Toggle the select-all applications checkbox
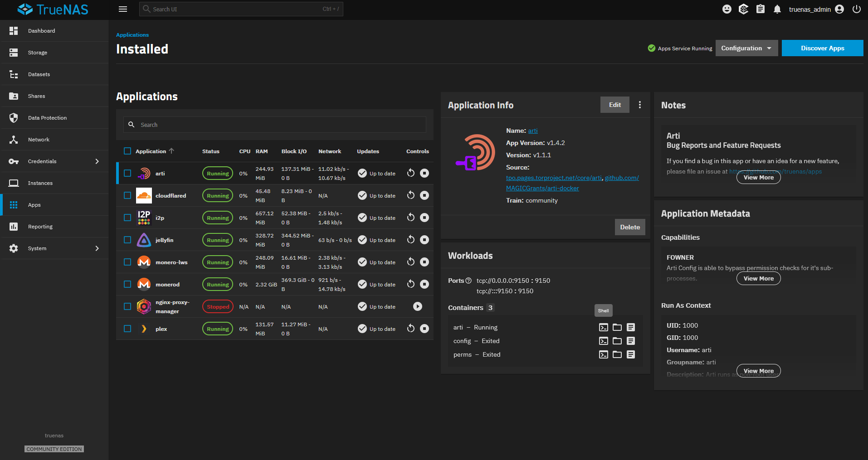The image size is (868, 460). pyautogui.click(x=127, y=151)
